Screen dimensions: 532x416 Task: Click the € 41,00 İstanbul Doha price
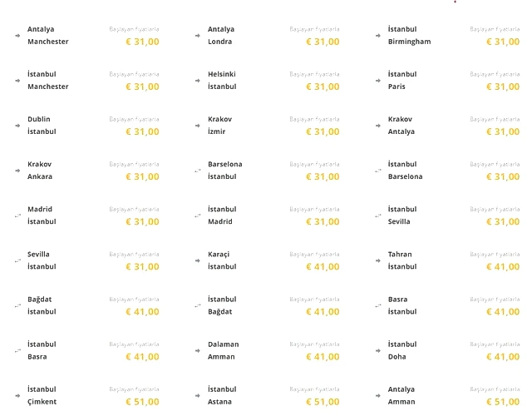(x=503, y=357)
